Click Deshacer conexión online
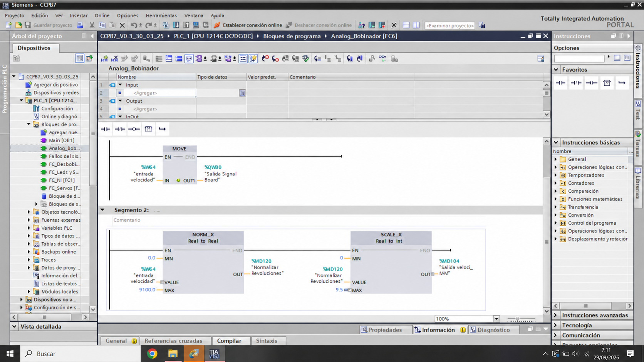The height and width of the screenshot is (362, 644). pos(319,25)
